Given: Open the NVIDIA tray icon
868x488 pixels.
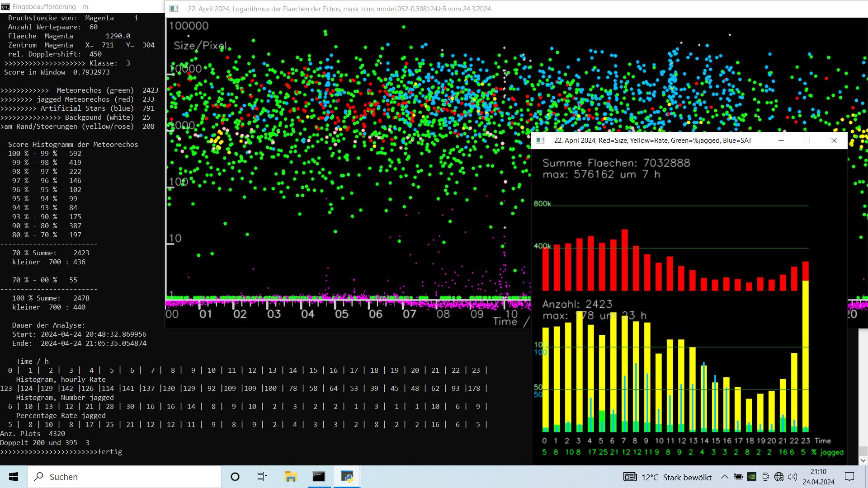Looking at the screenshot, I should 751,477.
